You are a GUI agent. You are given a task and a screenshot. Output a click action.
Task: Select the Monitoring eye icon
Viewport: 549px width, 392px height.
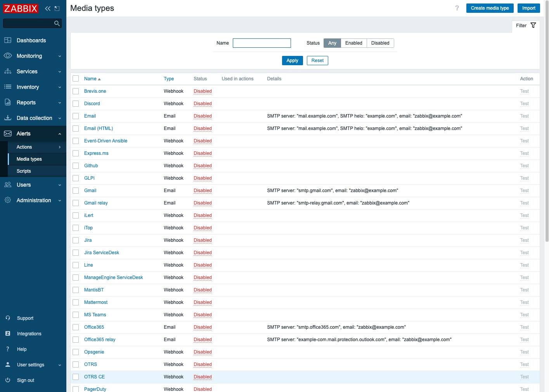(x=8, y=56)
